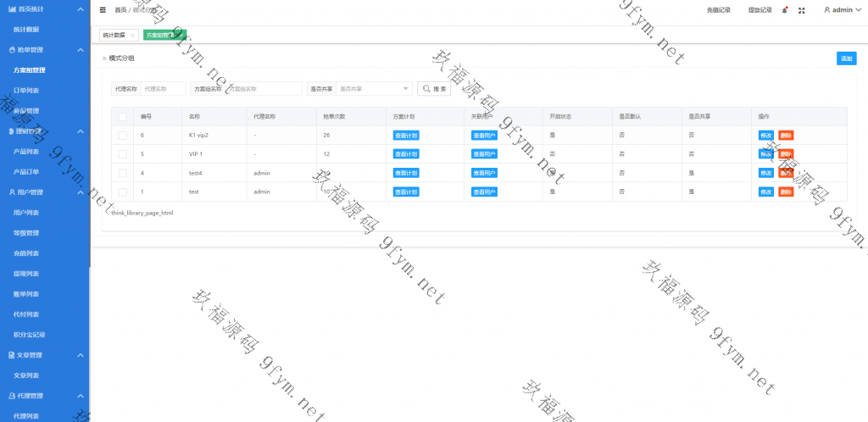Click the 抢单次数 value '26'
This screenshot has width=868, height=422.
pyautogui.click(x=327, y=135)
